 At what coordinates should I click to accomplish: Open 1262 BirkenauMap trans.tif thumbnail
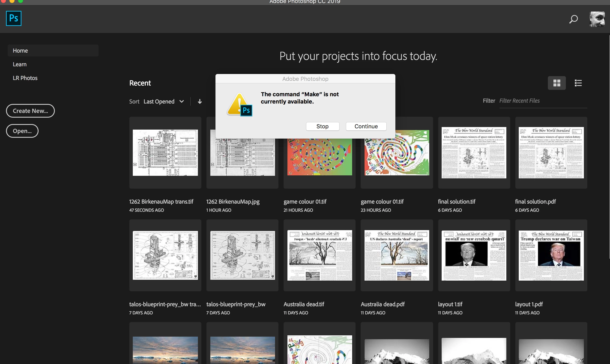[165, 152]
